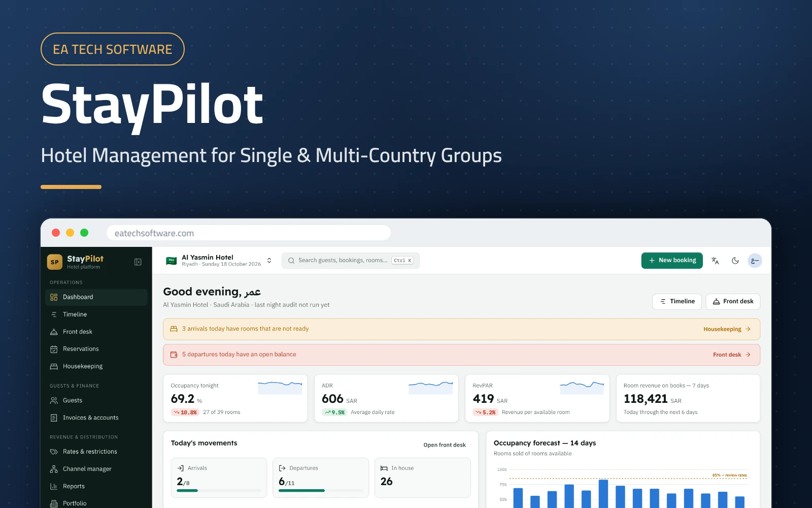Click the Occupancy tonight sparkline chart
This screenshot has height=508, width=812.
tap(280, 388)
